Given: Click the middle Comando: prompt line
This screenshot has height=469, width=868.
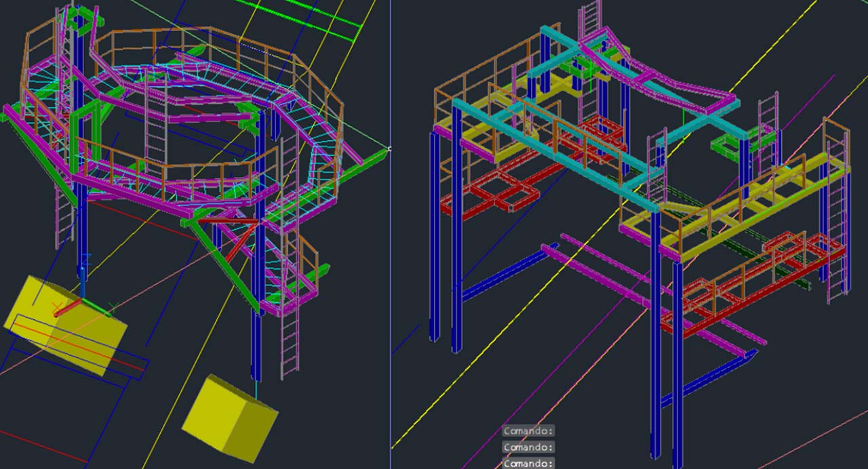Looking at the screenshot, I should click(x=528, y=447).
